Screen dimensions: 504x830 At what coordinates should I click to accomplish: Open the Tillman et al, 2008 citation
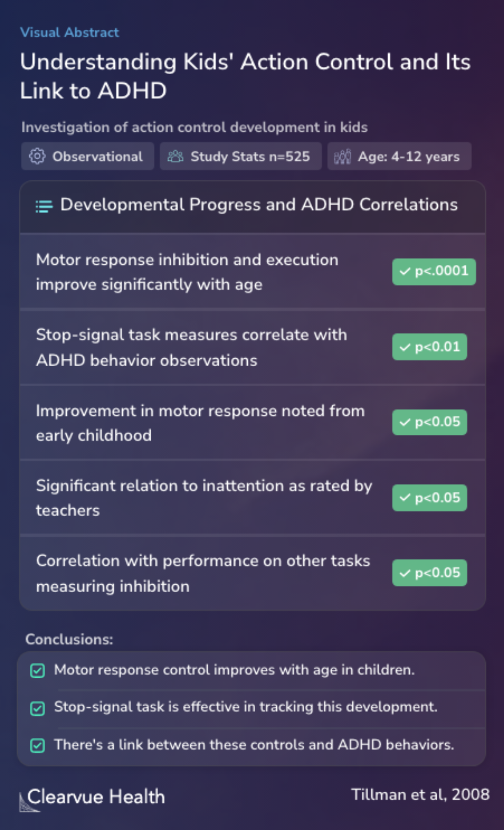coord(420,794)
